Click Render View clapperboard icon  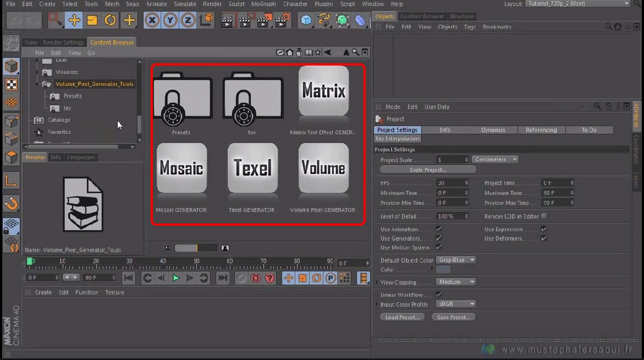228,20
